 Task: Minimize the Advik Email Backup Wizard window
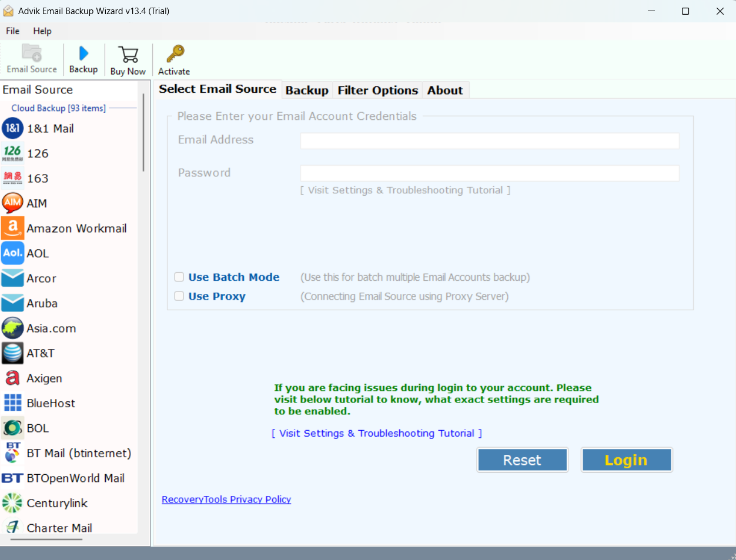(x=651, y=11)
